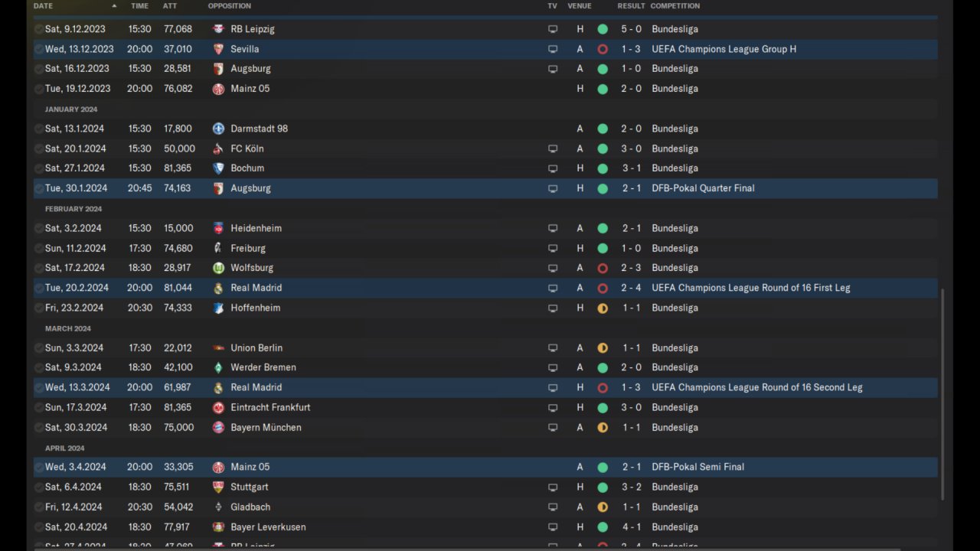Click the COMPETITION column header
Image resolution: width=980 pixels, height=551 pixels.
(675, 6)
